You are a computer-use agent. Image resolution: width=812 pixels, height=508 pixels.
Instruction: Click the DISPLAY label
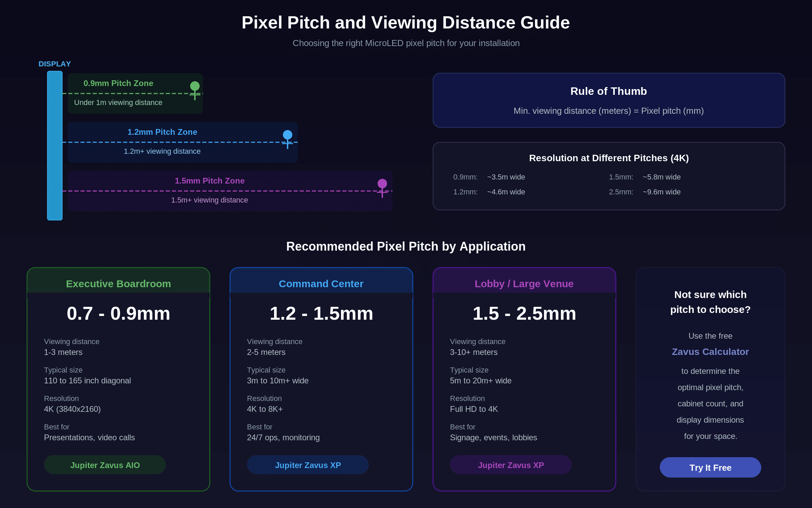click(x=55, y=64)
